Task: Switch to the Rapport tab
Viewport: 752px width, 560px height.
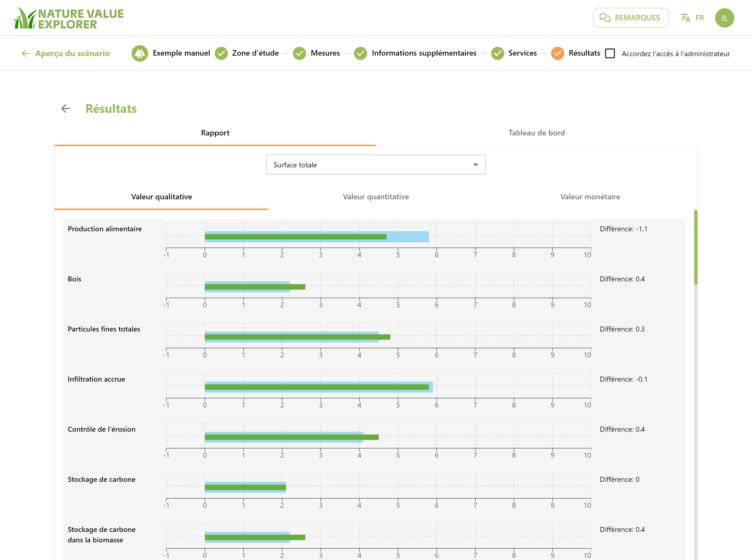Action: click(x=215, y=133)
